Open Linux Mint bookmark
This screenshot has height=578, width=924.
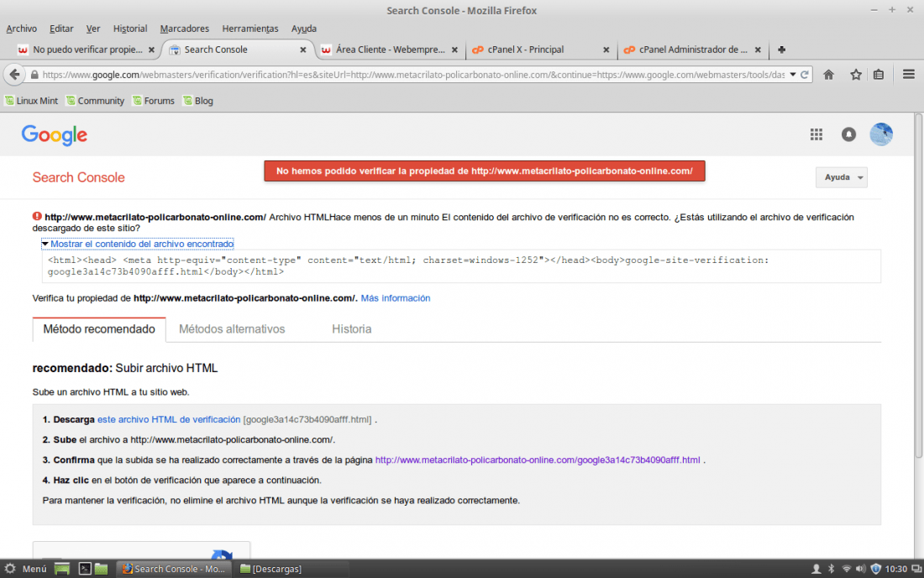tap(32, 101)
